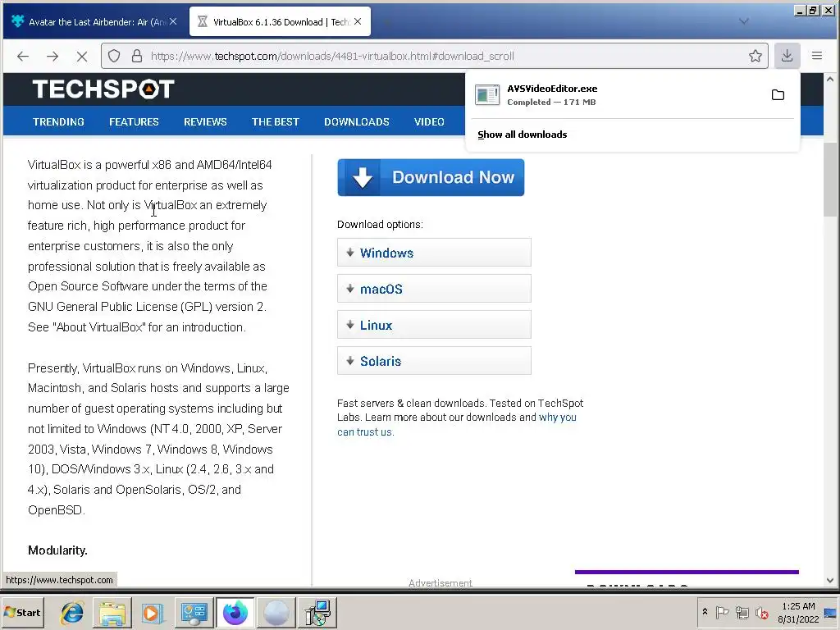Open Windows Media Player taskbar icon
Viewport: 840px width, 630px height.
(153, 612)
